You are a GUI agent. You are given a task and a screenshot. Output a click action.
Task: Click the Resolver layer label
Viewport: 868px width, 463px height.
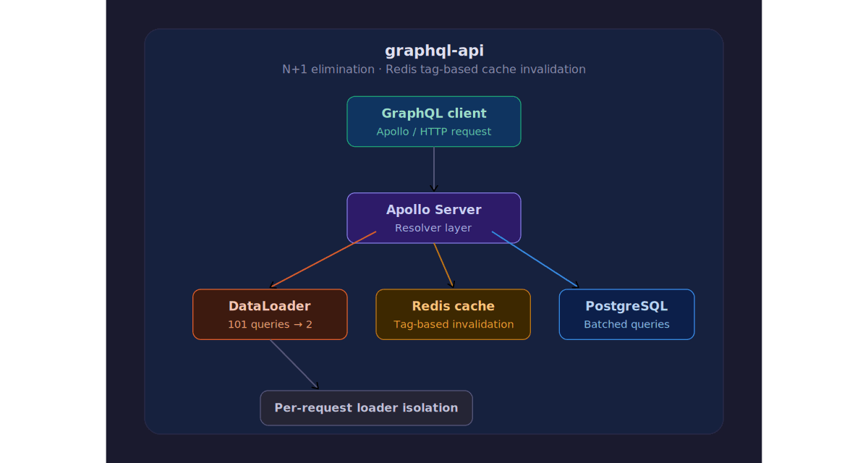(433, 228)
